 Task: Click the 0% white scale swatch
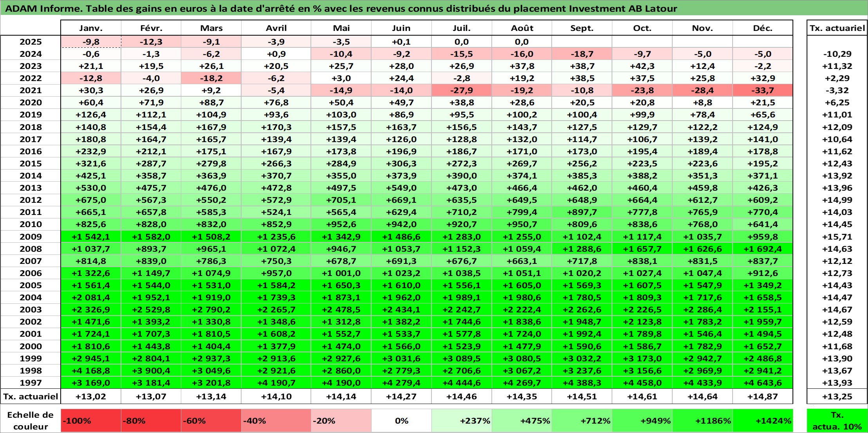[x=401, y=421]
